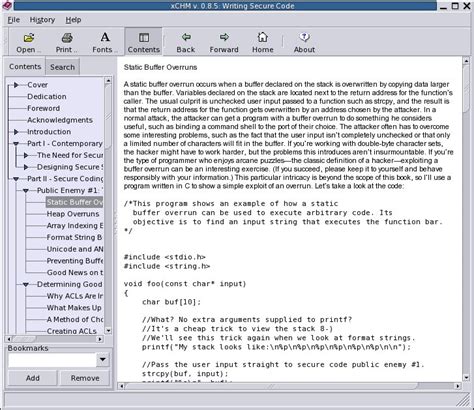The width and height of the screenshot is (474, 410).
Task: Click the xCHM book icon in title bar
Action: (7, 5)
